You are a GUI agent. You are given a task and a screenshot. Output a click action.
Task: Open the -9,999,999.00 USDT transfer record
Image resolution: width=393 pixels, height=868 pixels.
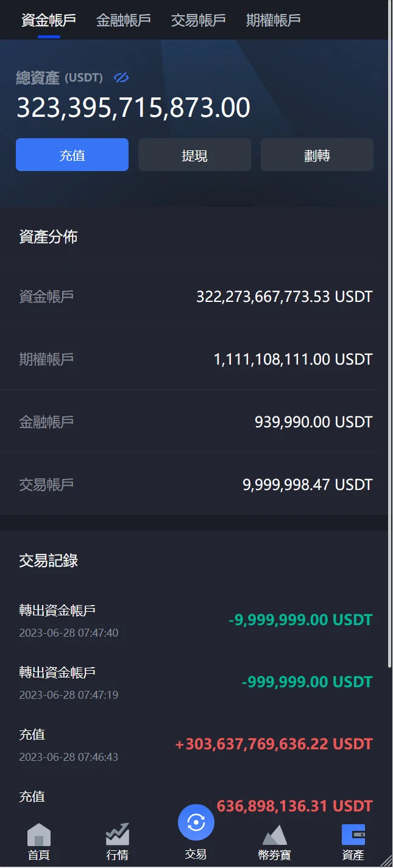(x=195, y=620)
